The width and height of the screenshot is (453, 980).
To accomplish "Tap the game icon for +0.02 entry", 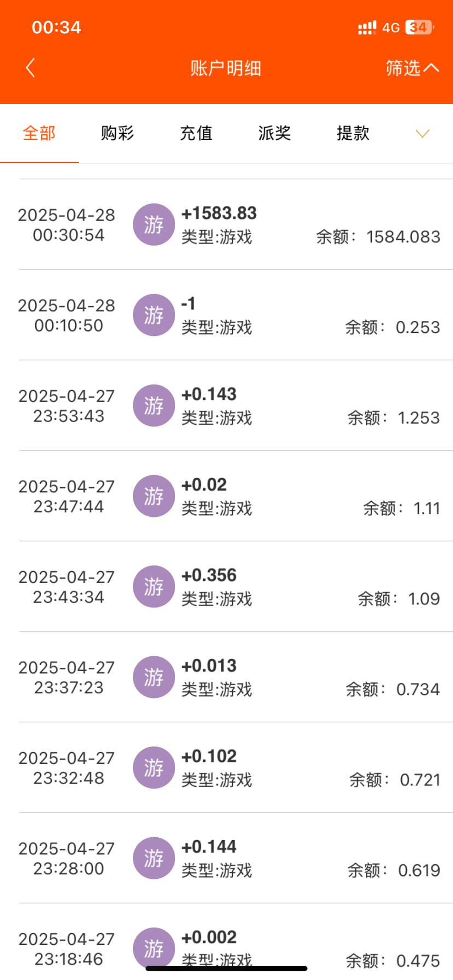I will point(154,496).
